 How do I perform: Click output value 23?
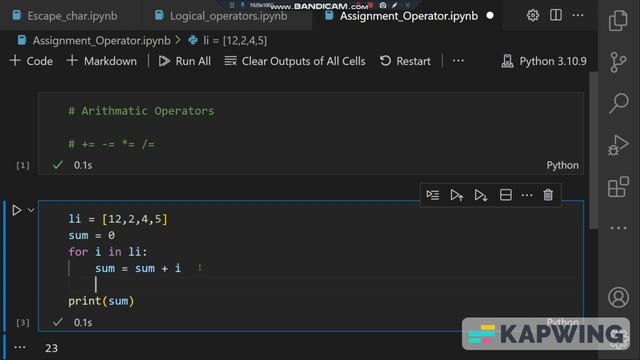tap(51, 348)
